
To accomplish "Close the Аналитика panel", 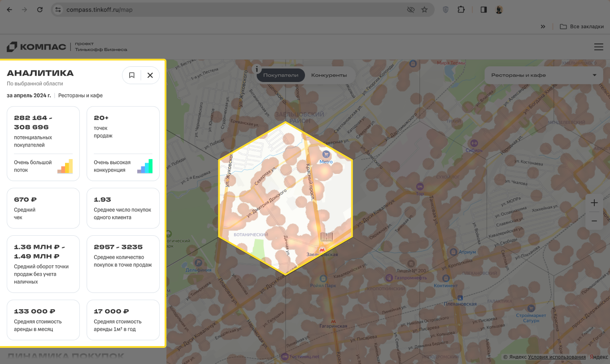I will point(150,75).
